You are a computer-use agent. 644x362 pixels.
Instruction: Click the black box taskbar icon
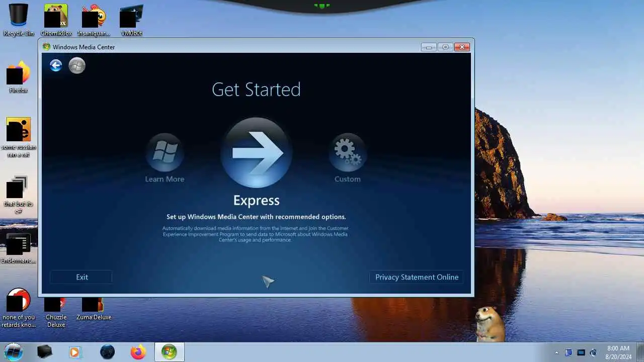(45, 352)
